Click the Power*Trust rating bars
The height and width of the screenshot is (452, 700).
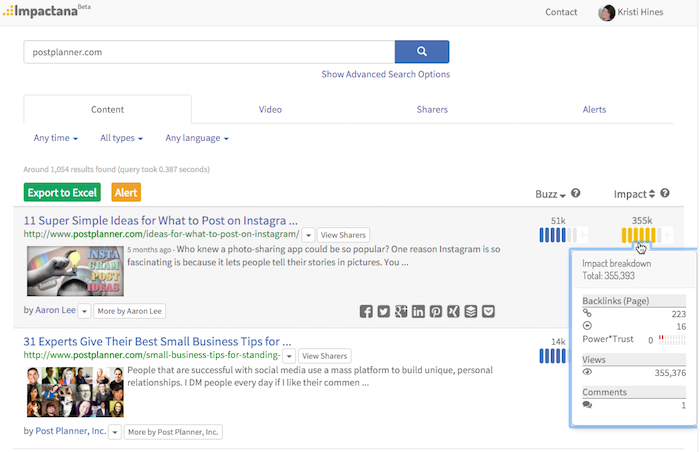[672, 340]
